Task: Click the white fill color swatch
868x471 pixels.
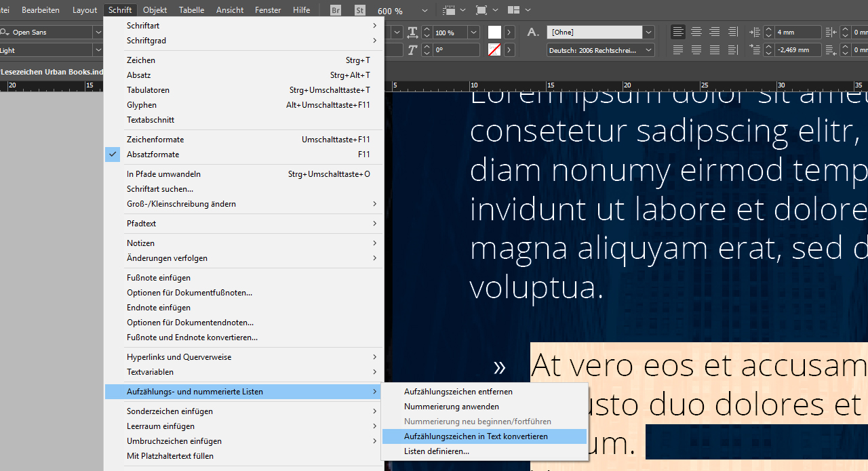Action: pyautogui.click(x=494, y=32)
